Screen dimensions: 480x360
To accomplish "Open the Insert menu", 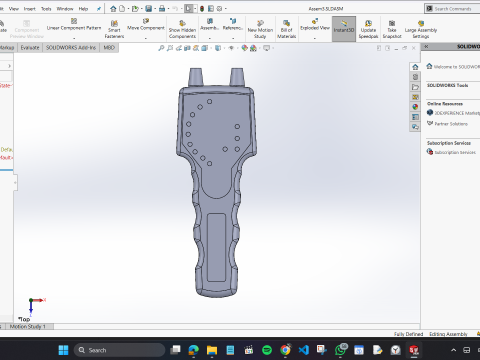I will [29, 9].
